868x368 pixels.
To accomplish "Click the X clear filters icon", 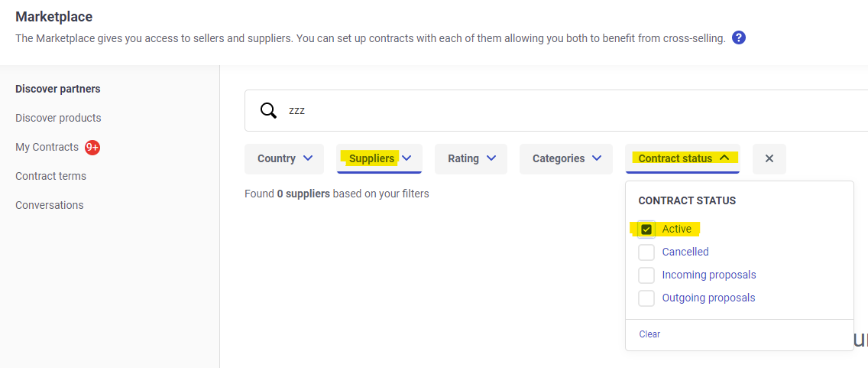I will (x=769, y=158).
